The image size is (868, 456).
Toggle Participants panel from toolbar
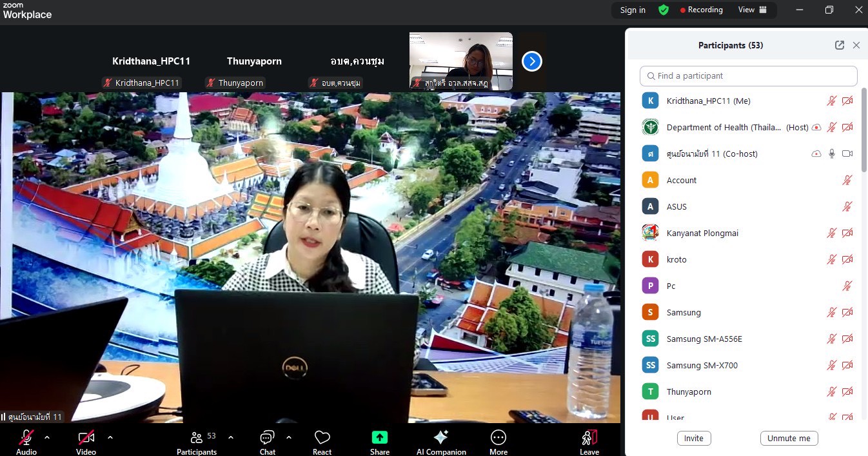tap(197, 438)
